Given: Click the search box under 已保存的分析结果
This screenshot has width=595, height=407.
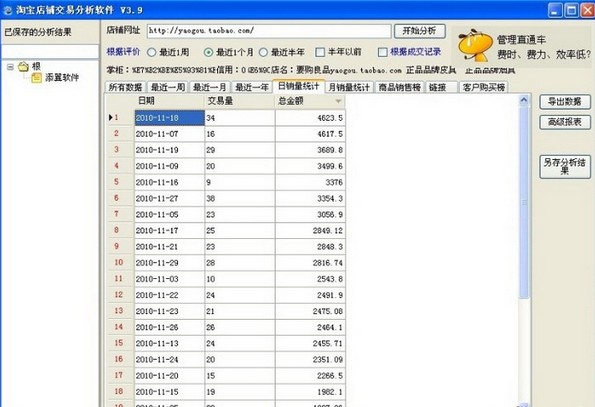Looking at the screenshot, I should (x=50, y=51).
